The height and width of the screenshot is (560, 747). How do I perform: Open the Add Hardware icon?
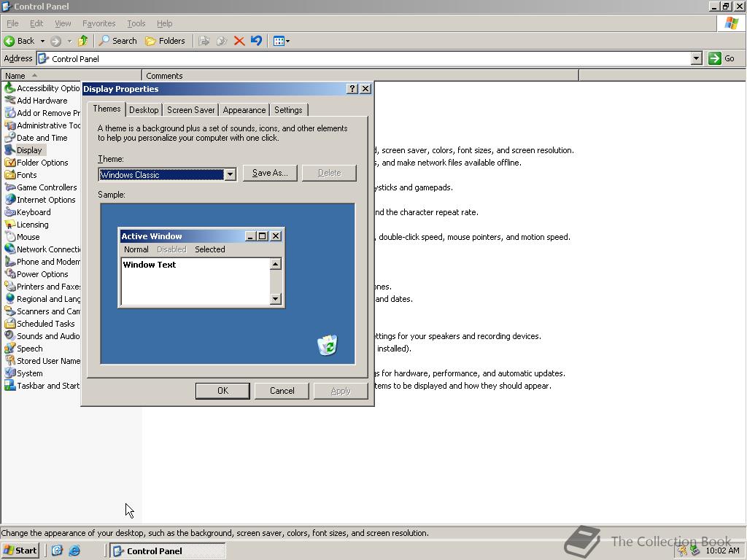tap(10, 101)
